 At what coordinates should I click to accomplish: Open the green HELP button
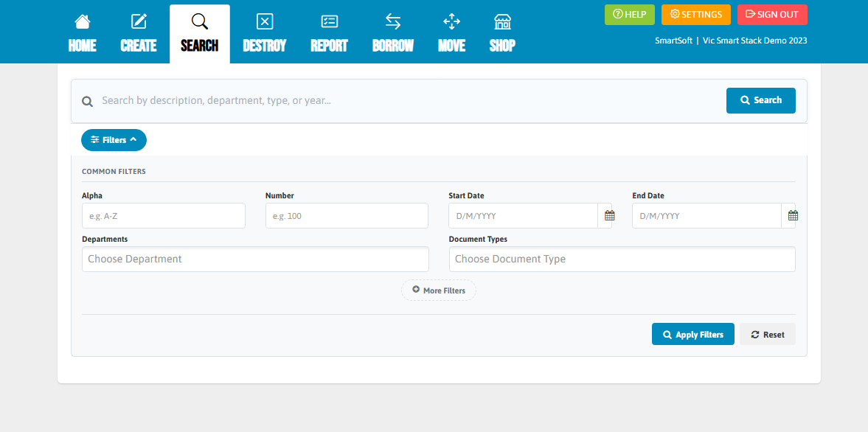tap(629, 15)
